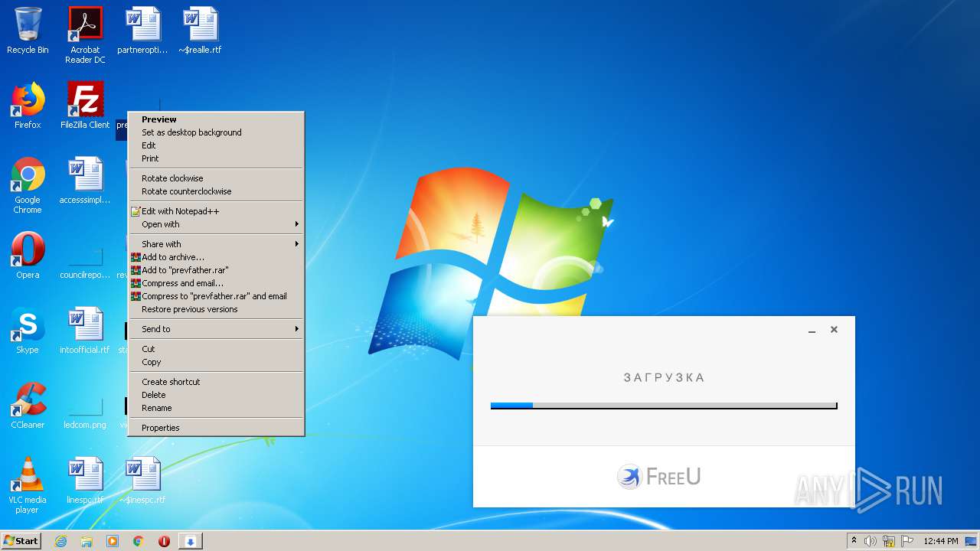Open Windows Media Player taskbar icon
The width and height of the screenshot is (980, 551).
click(x=113, y=541)
